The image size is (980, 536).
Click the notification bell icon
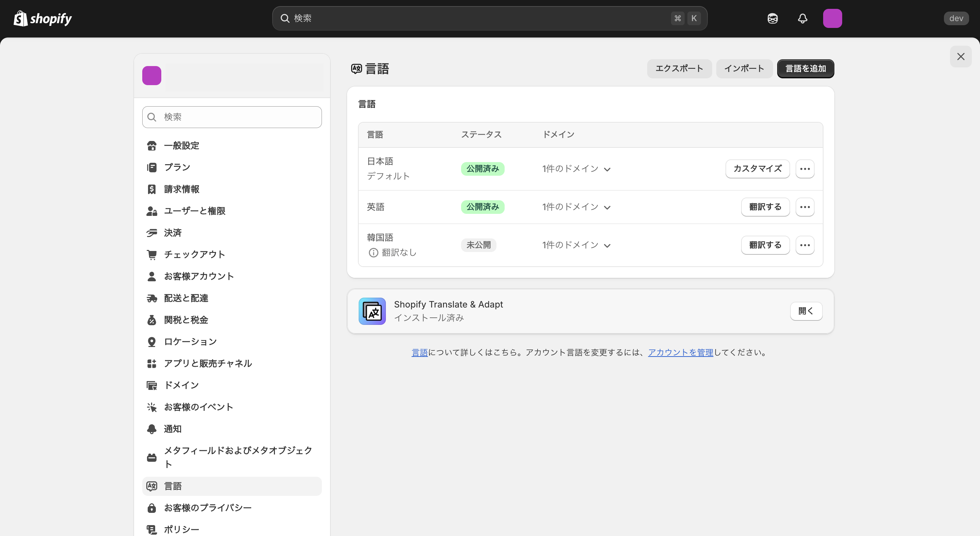coord(802,18)
